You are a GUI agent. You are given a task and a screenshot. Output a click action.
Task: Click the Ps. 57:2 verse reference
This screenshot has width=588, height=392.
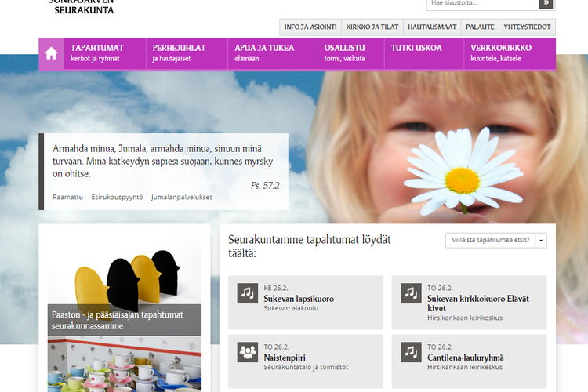tap(265, 185)
